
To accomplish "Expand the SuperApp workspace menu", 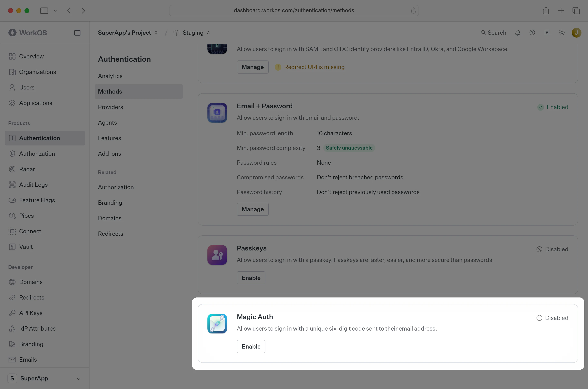I will [x=45, y=378].
